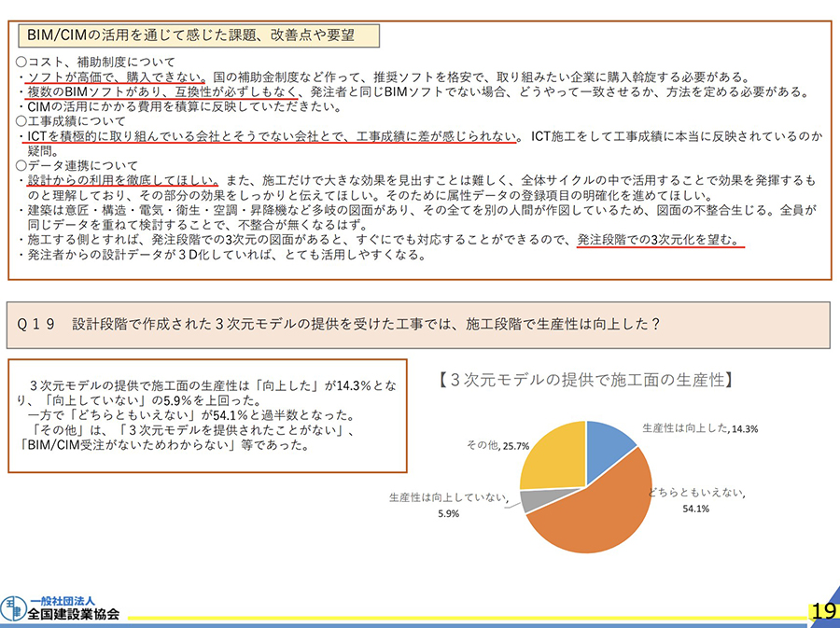Click the 全国建設業協会 logo icon

click(x=13, y=607)
